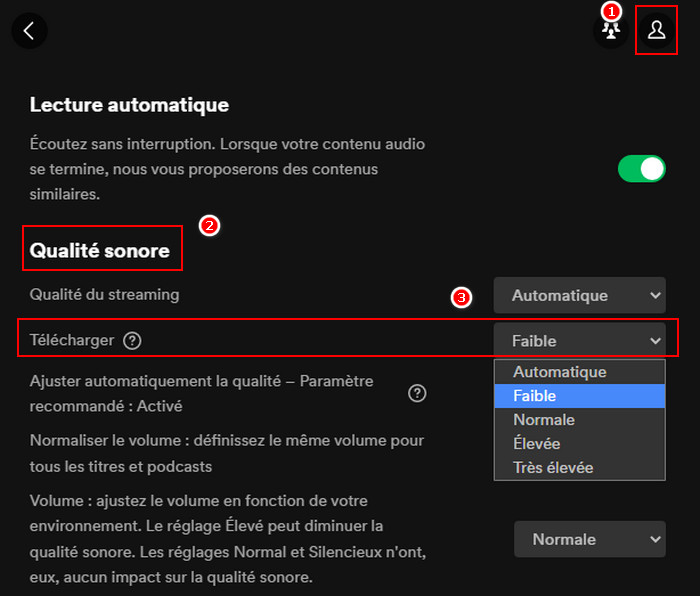Open the volume level dropdown showing Normale
This screenshot has height=596, width=700.
[589, 539]
